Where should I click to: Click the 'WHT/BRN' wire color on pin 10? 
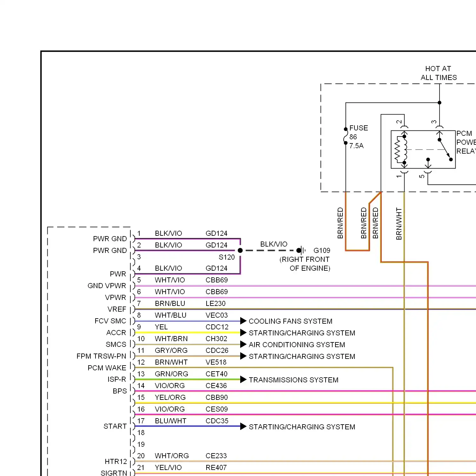(171, 339)
